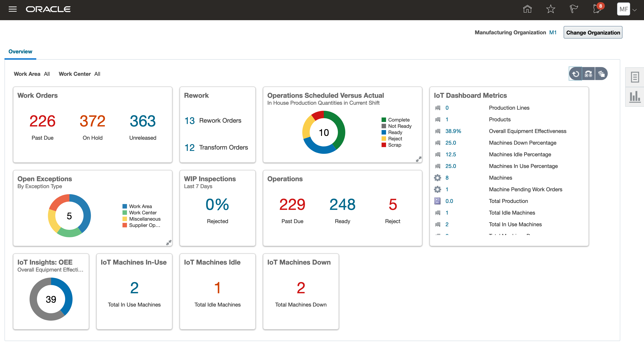Open notifications bell with badge 8

coord(597,9)
